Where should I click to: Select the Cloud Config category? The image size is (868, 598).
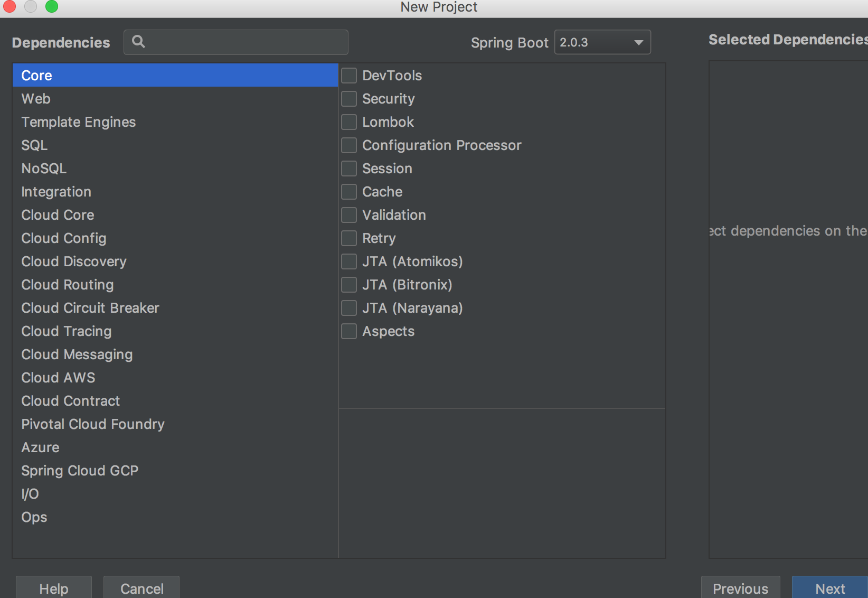click(x=175, y=238)
